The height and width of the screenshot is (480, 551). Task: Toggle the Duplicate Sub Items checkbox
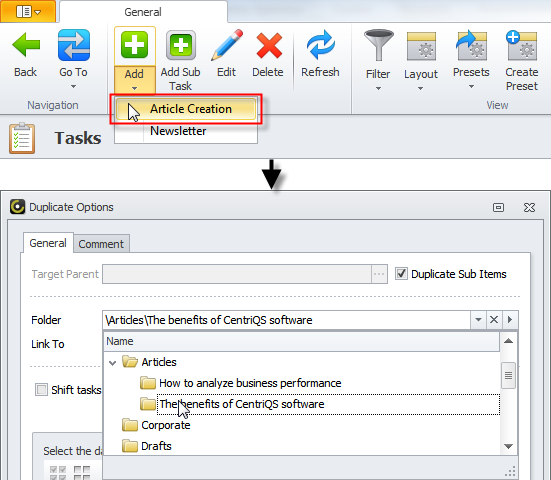[x=401, y=273]
